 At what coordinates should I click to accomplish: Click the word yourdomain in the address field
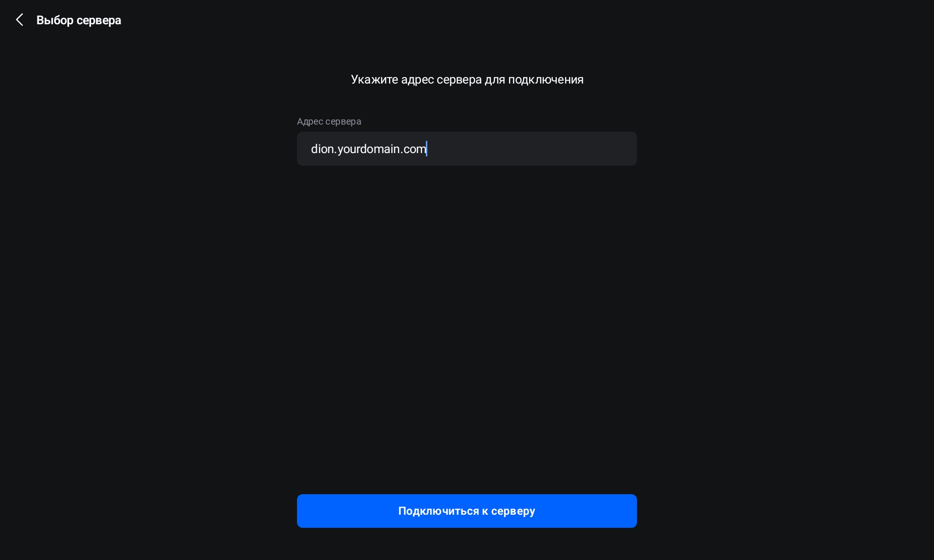click(x=368, y=149)
